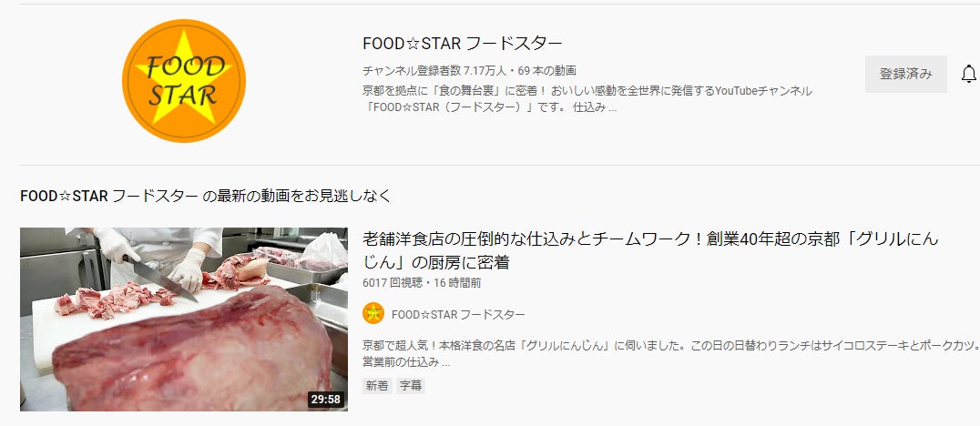Click the video description starting 京都で超人気

(670, 353)
